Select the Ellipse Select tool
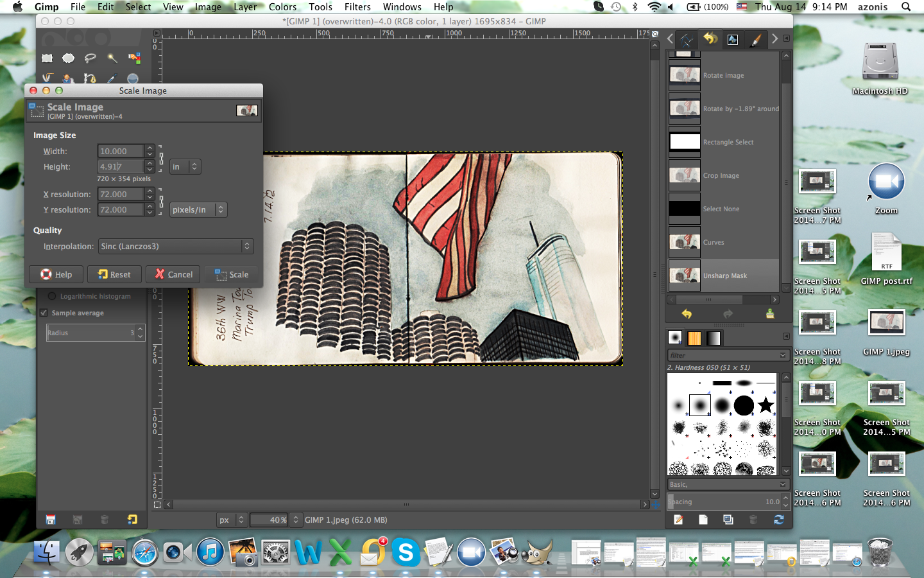This screenshot has width=924, height=578. tap(69, 58)
